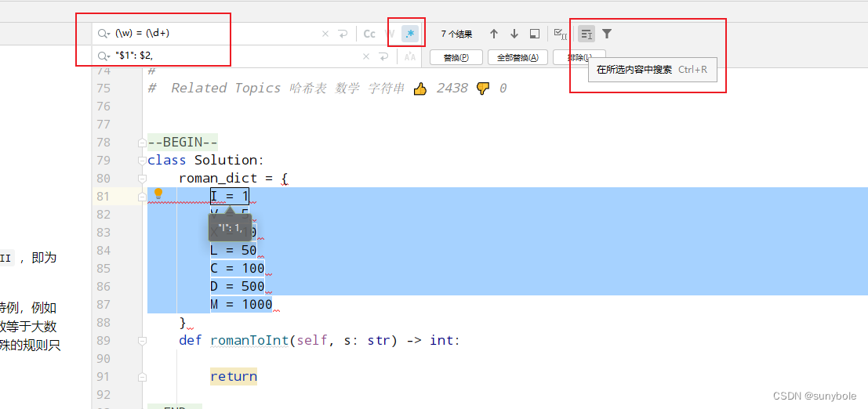868x409 pixels.
Task: Click the class Solution: declaration text
Action: coord(206,161)
